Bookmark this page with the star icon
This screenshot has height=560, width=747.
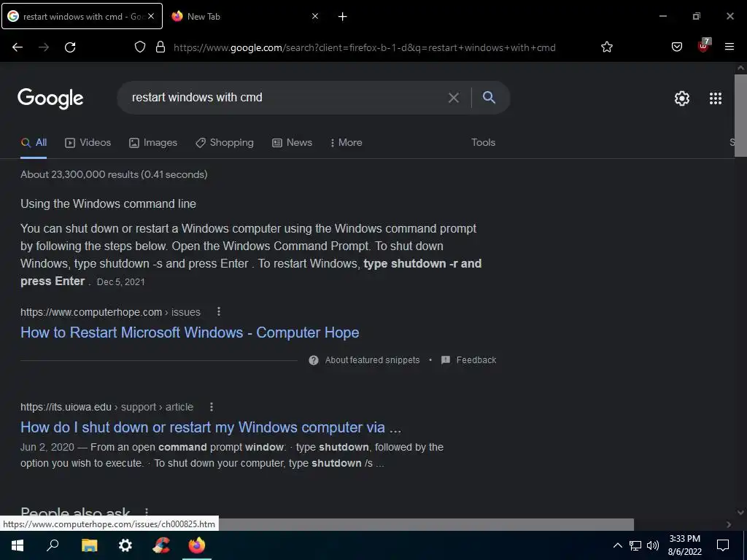[x=606, y=47]
